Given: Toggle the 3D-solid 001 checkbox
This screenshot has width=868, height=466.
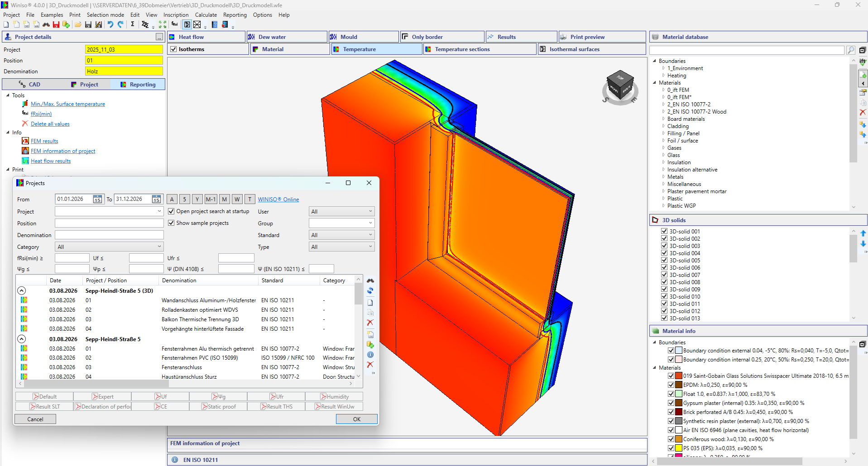Looking at the screenshot, I should 664,231.
